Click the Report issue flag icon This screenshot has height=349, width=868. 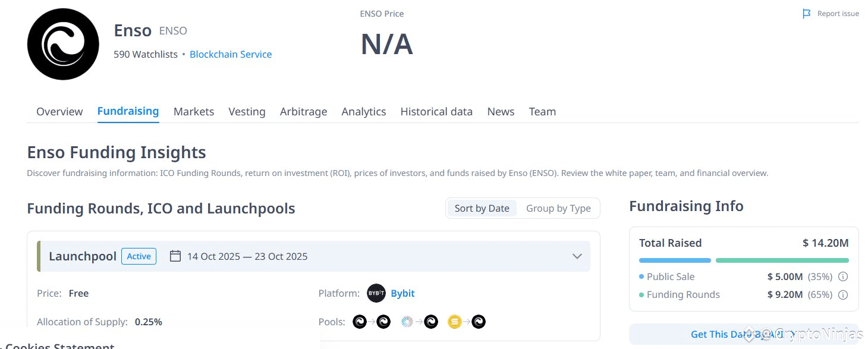[806, 14]
